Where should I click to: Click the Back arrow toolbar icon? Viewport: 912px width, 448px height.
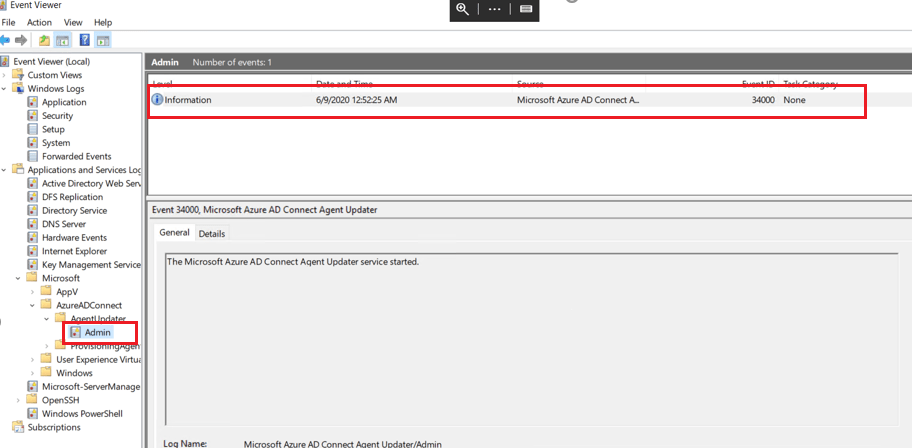(6, 40)
